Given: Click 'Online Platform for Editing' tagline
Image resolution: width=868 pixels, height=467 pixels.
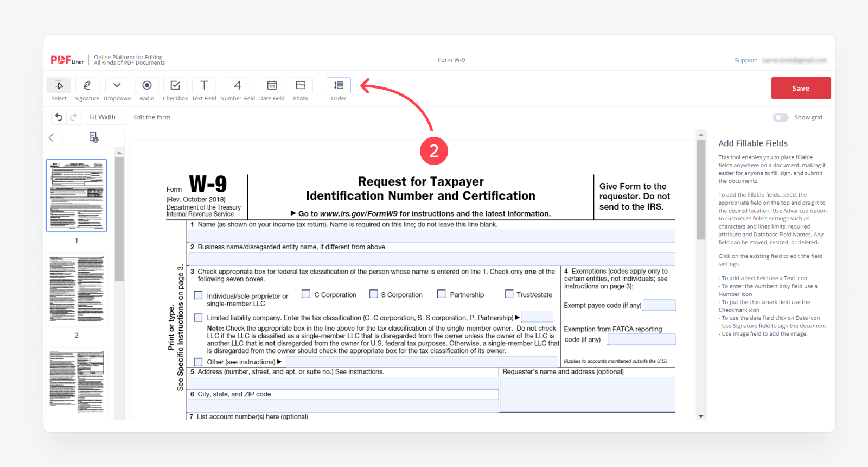Looking at the screenshot, I should click(128, 57).
